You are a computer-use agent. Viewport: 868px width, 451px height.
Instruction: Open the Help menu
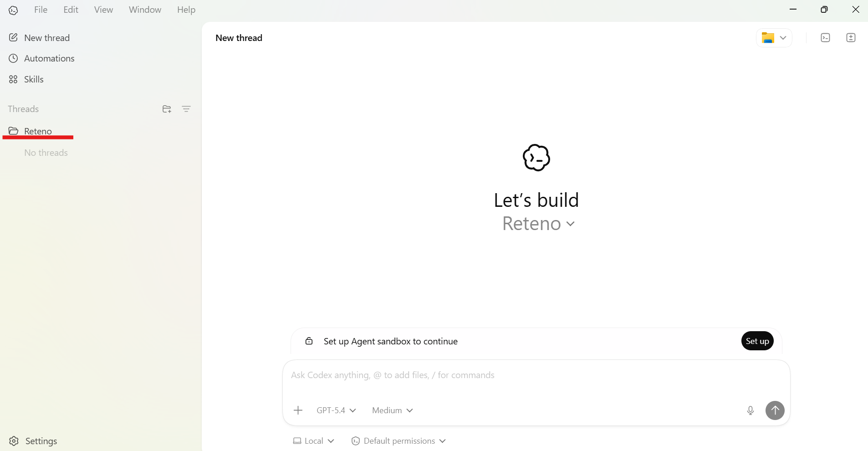click(186, 10)
